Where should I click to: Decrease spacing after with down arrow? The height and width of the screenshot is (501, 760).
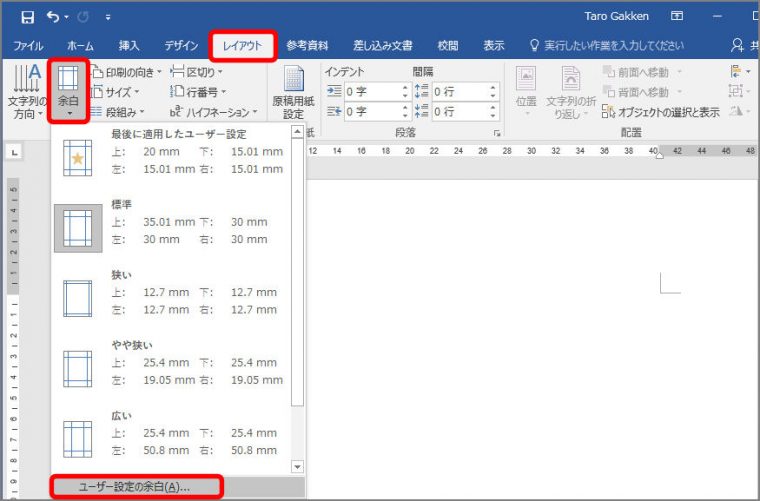(493, 116)
